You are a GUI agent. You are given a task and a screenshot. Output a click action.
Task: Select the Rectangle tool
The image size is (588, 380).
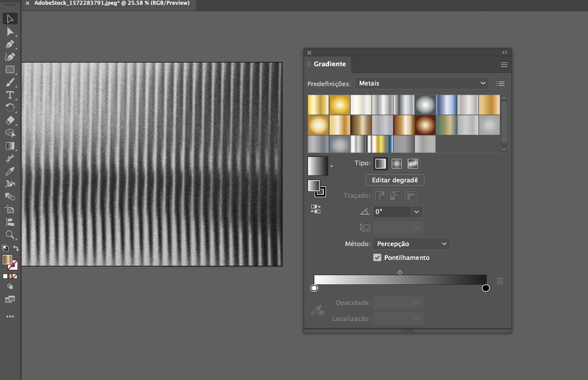point(10,70)
